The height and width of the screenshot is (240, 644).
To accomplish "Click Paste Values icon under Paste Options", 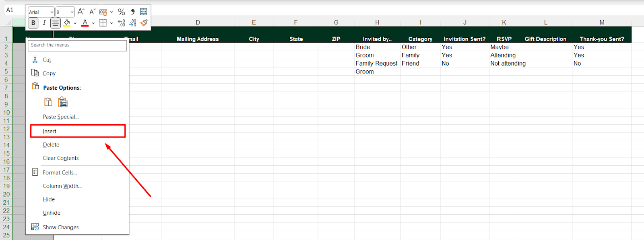I will point(63,102).
